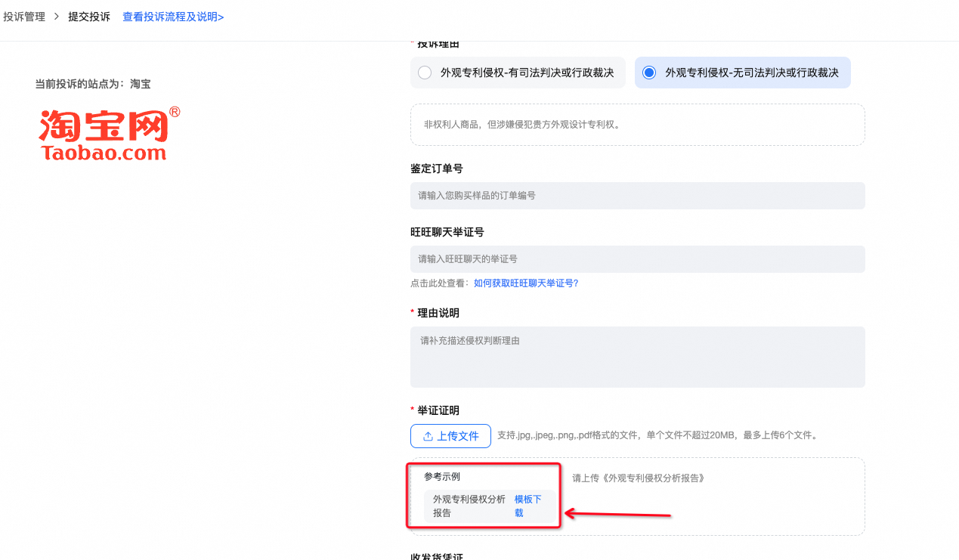Click the breadcrumb chevron separator
Screen dimensions: 959x560
pyautogui.click(x=57, y=17)
